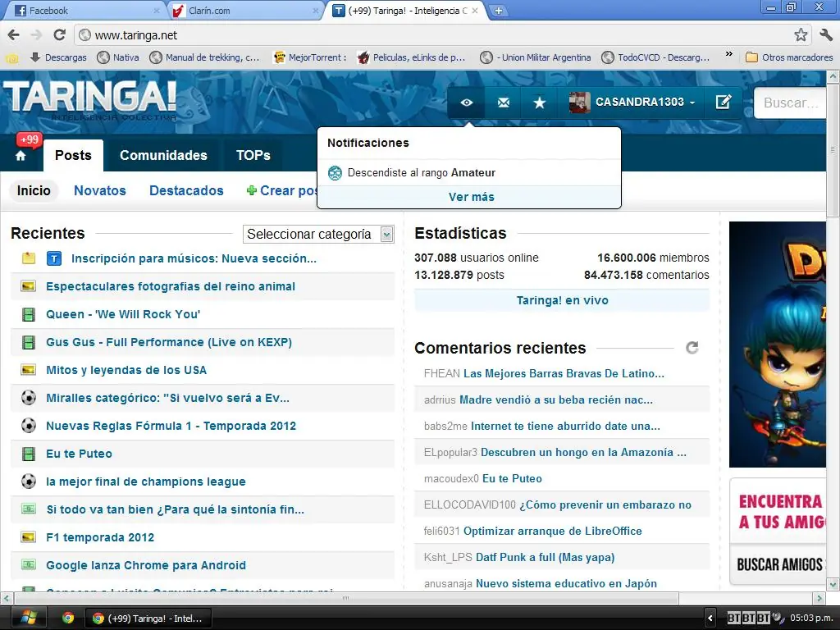Screen dimensions: 840x630
Task: Open comment link Optimizar arranque de LibreOffice
Action: 552,531
